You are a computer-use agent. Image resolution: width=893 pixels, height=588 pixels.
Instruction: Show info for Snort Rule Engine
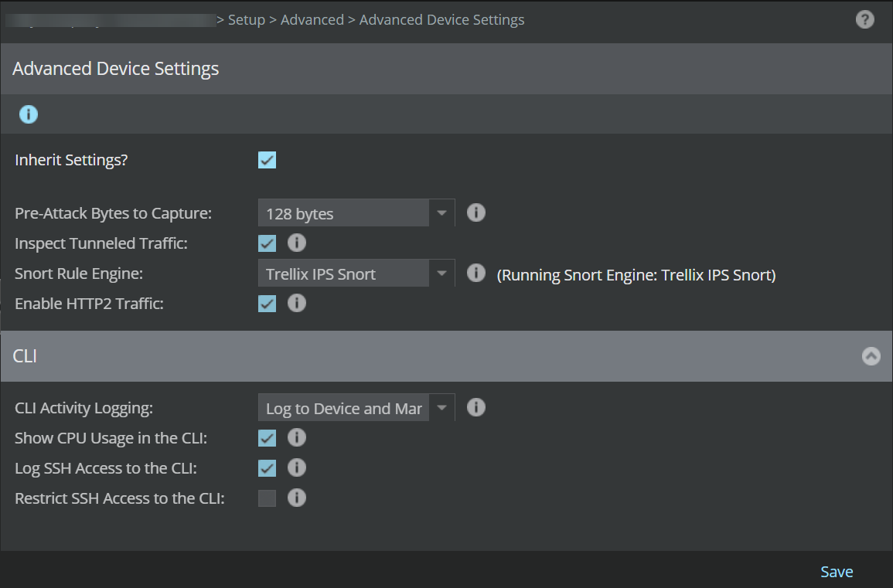[x=476, y=274]
